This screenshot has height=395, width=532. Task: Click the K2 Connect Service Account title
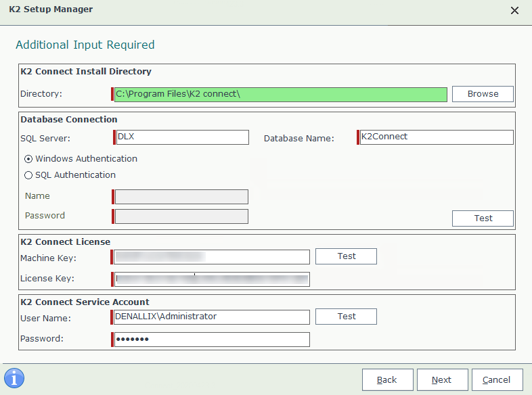tap(85, 302)
